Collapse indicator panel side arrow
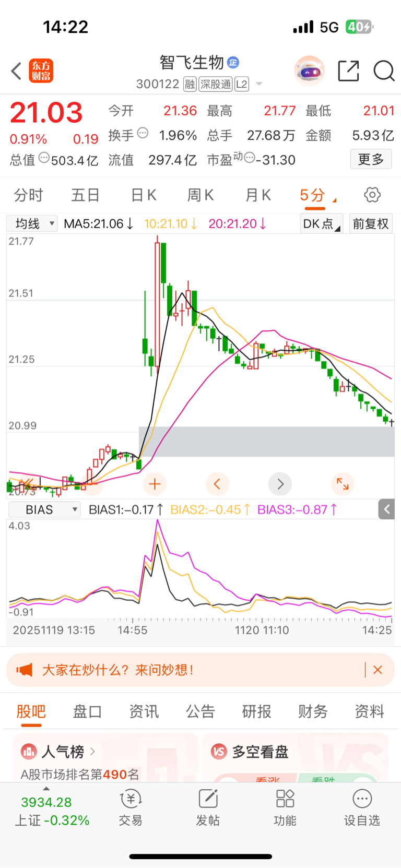 pyautogui.click(x=386, y=509)
